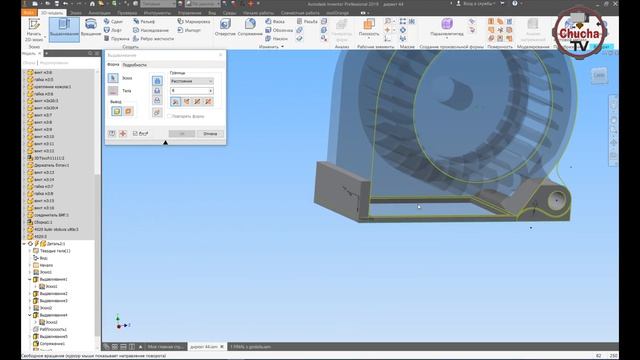The width and height of the screenshot is (640, 360).
Task: Click the ViewCube in the viewport corner
Action: [x=599, y=75]
